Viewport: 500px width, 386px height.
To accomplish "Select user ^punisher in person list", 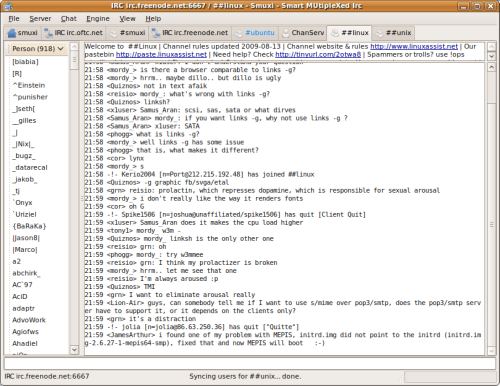I will click(30, 97).
